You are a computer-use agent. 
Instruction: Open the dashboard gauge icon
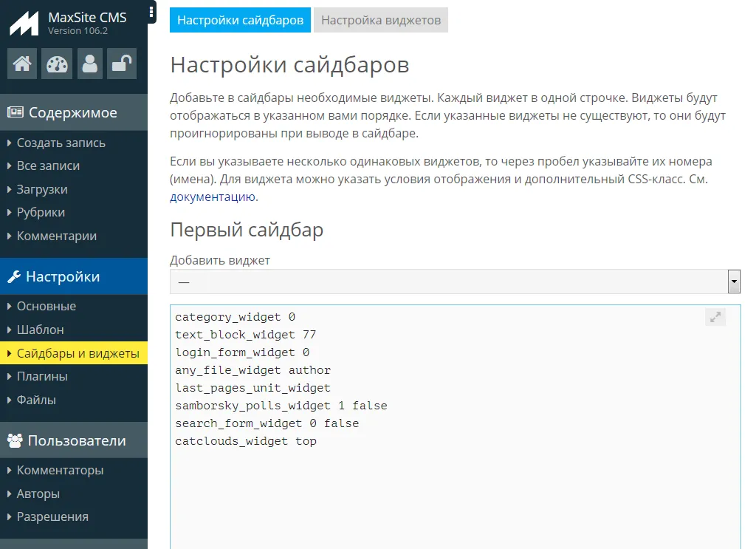56,64
